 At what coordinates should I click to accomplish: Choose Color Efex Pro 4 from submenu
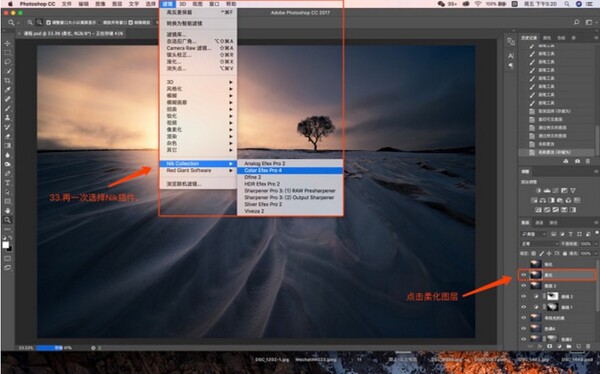[290, 170]
